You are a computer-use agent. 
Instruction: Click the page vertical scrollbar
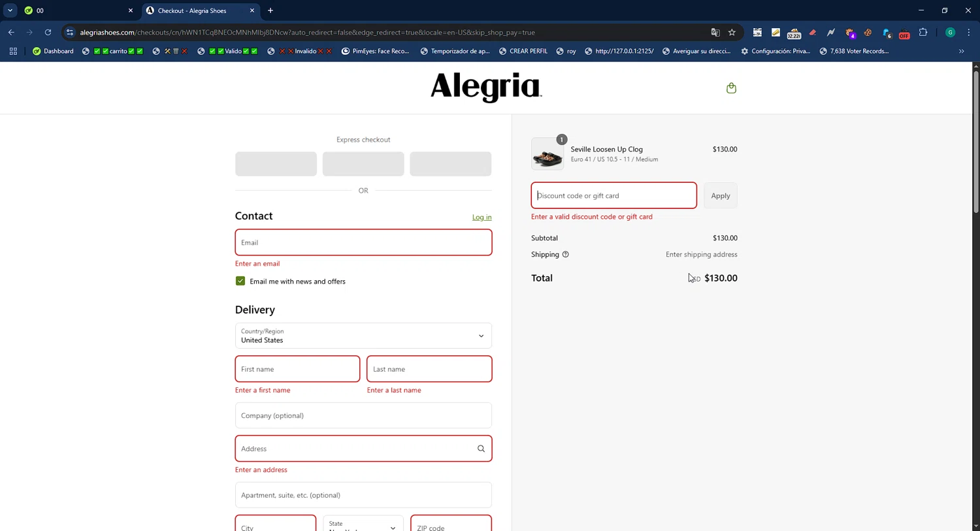(976, 140)
